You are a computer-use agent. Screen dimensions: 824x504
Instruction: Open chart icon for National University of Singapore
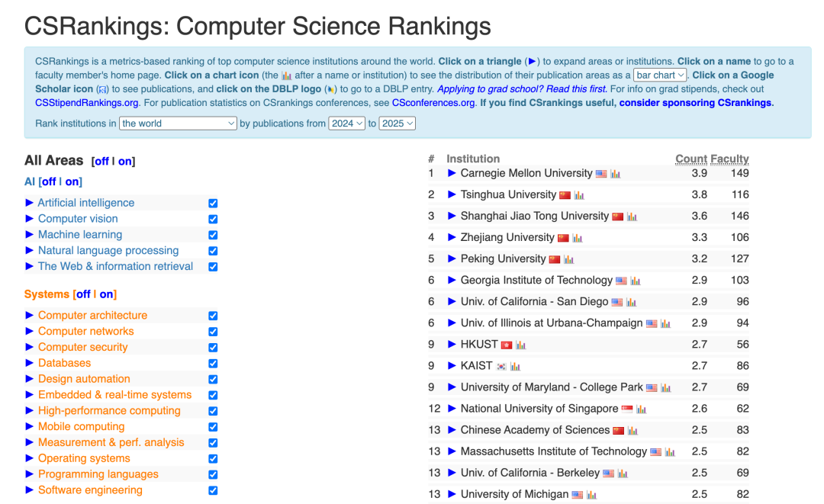tap(641, 409)
